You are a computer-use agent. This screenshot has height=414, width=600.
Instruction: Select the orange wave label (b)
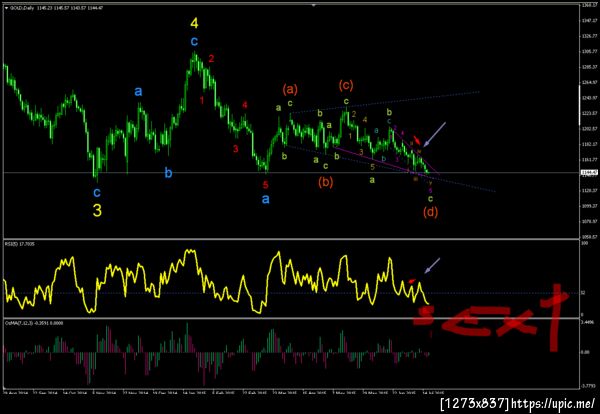pyautogui.click(x=326, y=183)
